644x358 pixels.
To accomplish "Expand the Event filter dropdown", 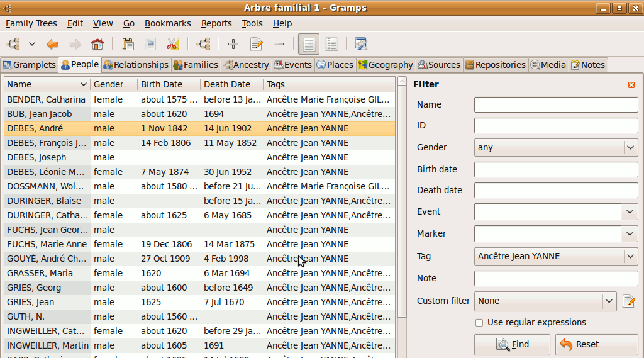I will point(630,211).
